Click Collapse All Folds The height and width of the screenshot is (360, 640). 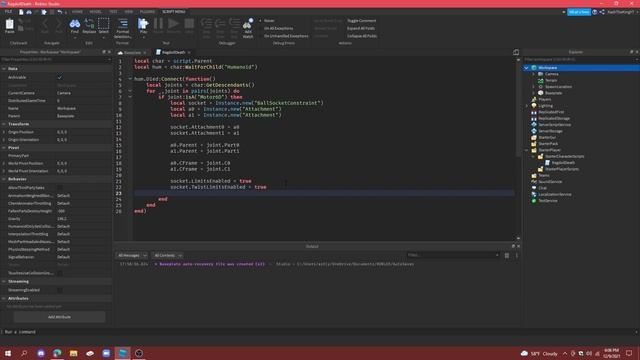pos(362,36)
